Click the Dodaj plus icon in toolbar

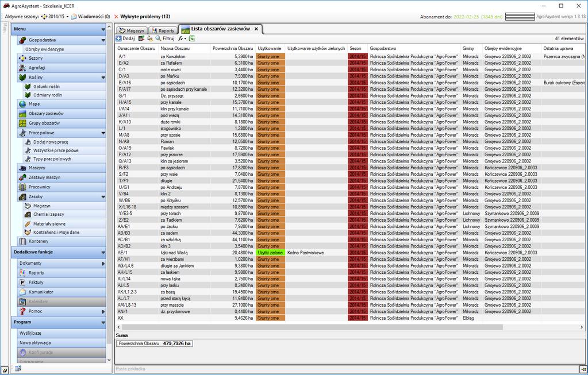[118, 38]
